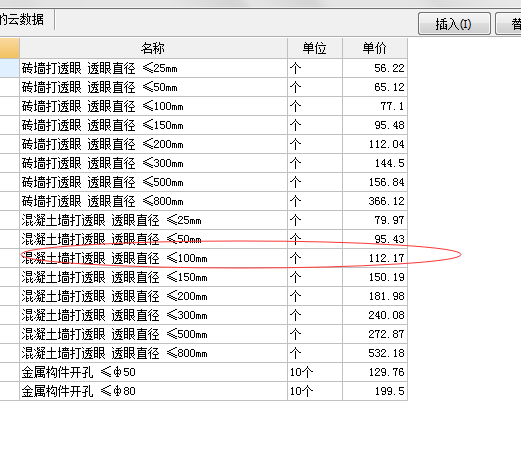Select row 金属构件开孔 ≤Φ50

(x=213, y=372)
